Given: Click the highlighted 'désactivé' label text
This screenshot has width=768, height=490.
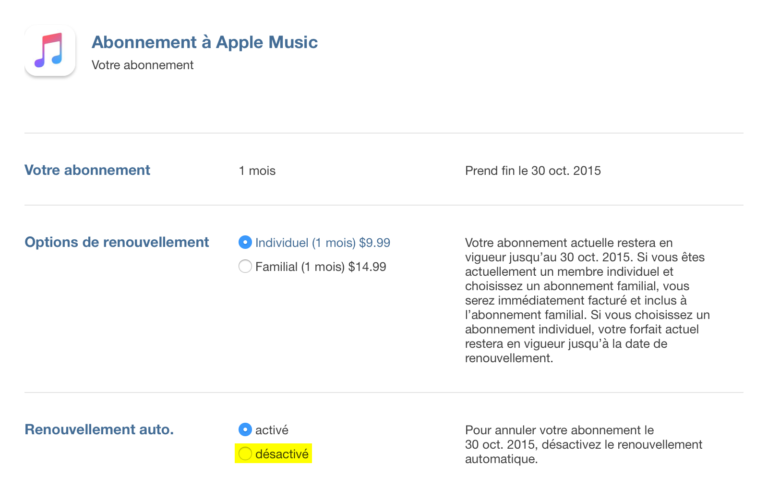Looking at the screenshot, I should tap(282, 454).
